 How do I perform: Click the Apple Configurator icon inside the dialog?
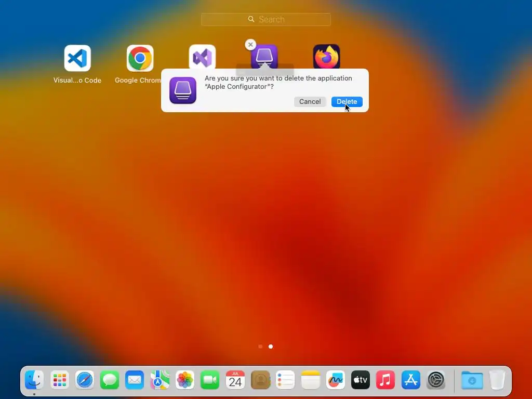183,90
